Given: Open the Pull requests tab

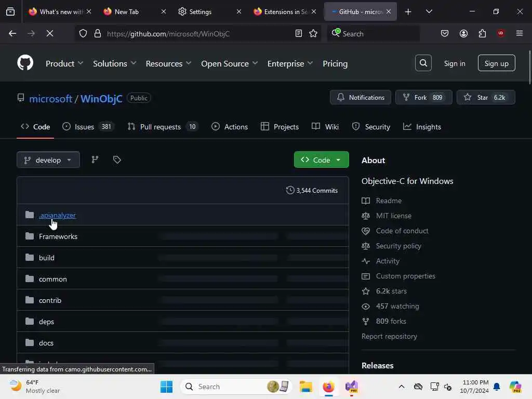Looking at the screenshot, I should point(163,127).
